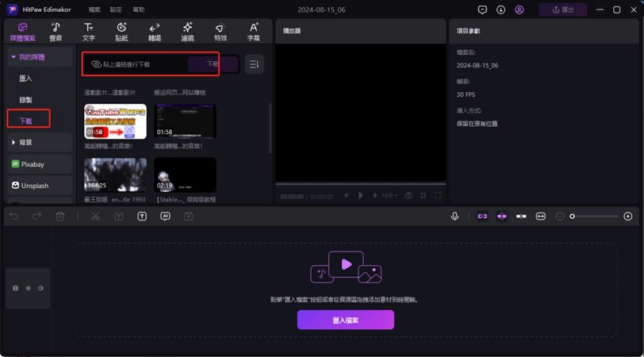This screenshot has width=644, height=357.
Task: Open the 檔案 menu
Action: (x=95, y=10)
